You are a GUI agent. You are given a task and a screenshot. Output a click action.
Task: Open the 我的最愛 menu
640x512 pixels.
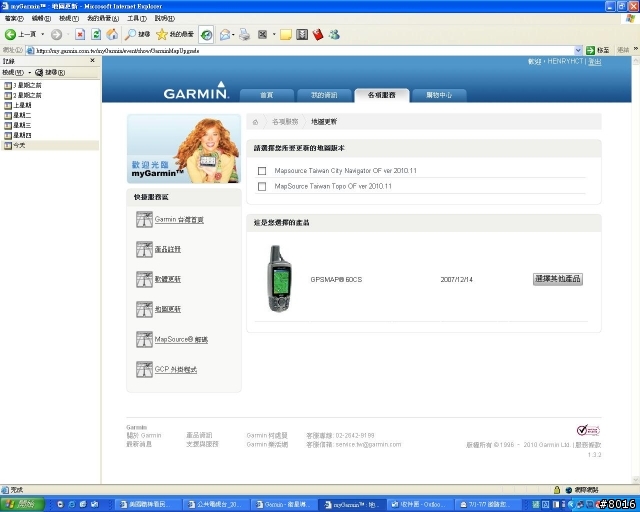point(103,18)
